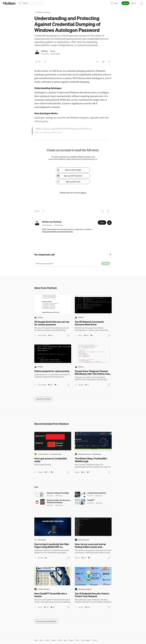Open the JavaScript Injection article thumbnail
Screen dimensions: 146x644
[x=53, y=526]
